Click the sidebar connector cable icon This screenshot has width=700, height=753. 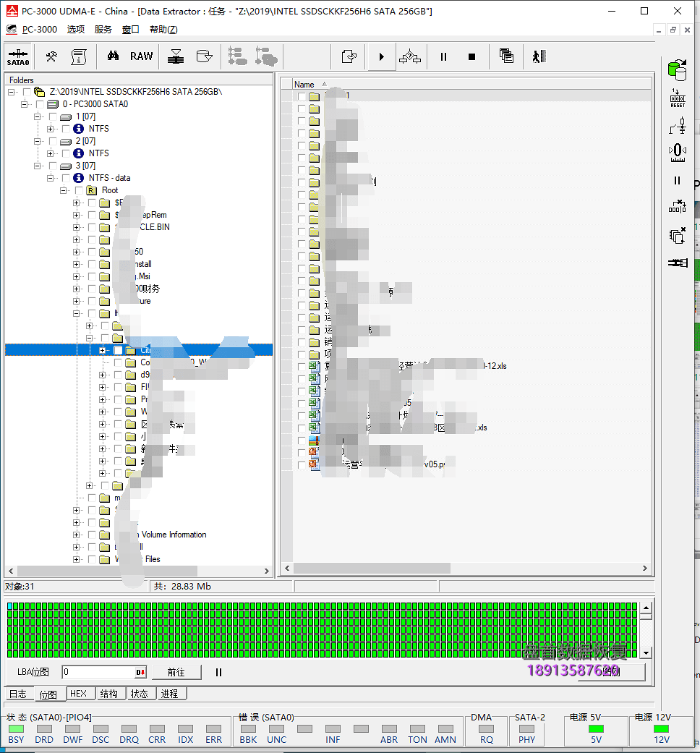[x=678, y=263]
